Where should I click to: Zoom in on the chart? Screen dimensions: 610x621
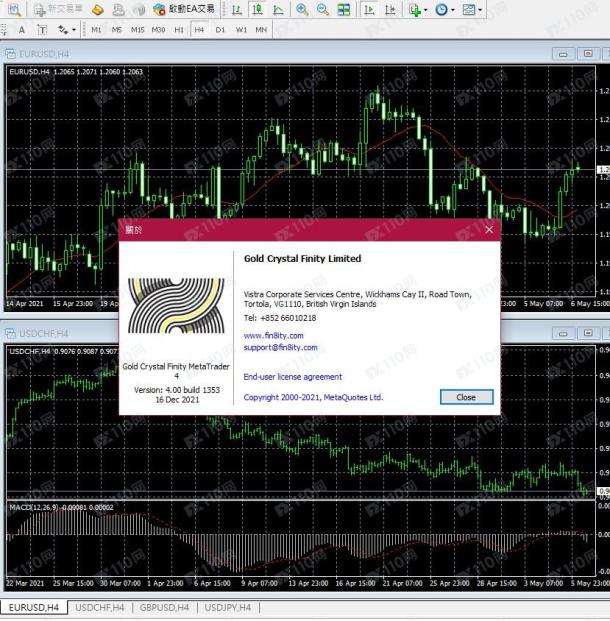(302, 10)
